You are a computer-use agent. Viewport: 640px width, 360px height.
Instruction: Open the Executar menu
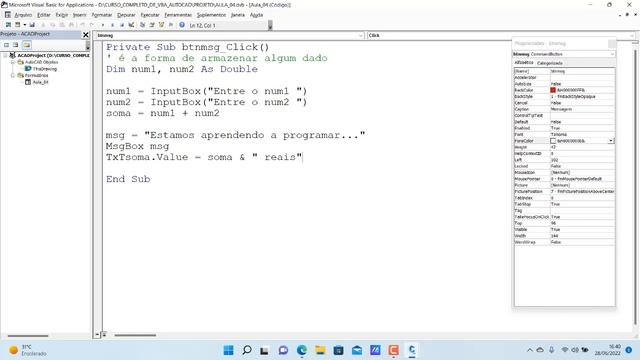pyautogui.click(x=150, y=15)
